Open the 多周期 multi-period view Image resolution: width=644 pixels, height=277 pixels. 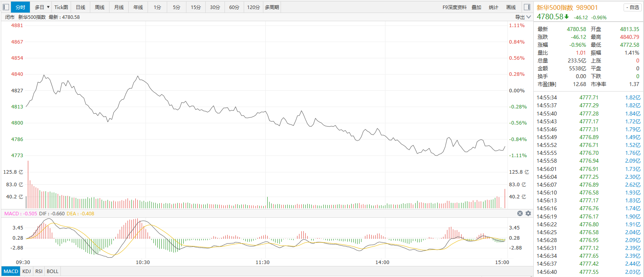(x=272, y=7)
